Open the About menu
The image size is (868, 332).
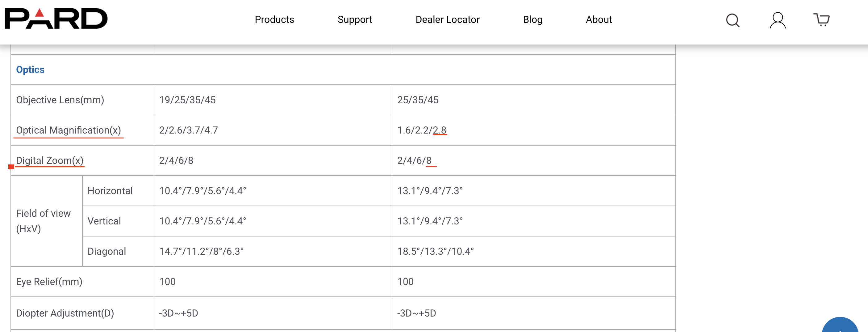(599, 19)
